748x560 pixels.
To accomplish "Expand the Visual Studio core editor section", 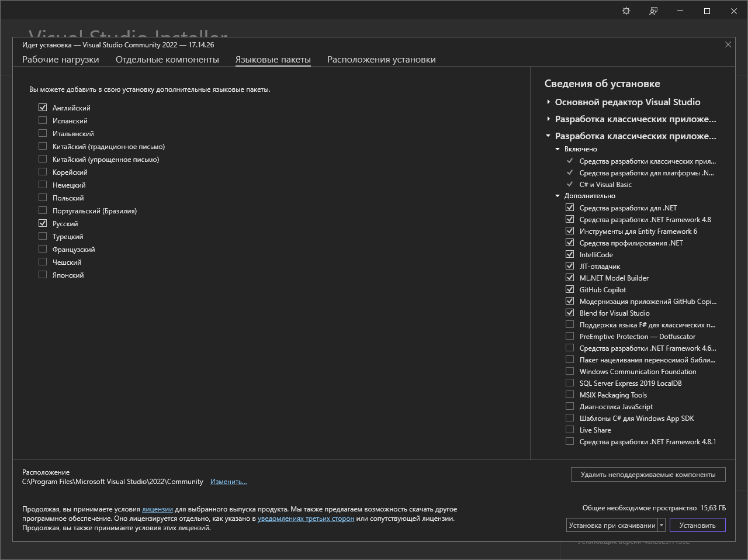I will [x=548, y=102].
